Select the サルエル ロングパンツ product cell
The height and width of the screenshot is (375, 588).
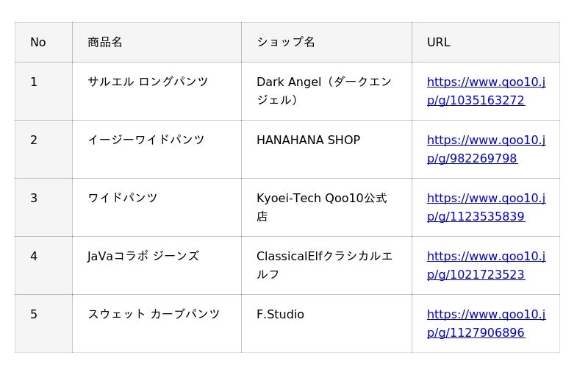[148, 82]
